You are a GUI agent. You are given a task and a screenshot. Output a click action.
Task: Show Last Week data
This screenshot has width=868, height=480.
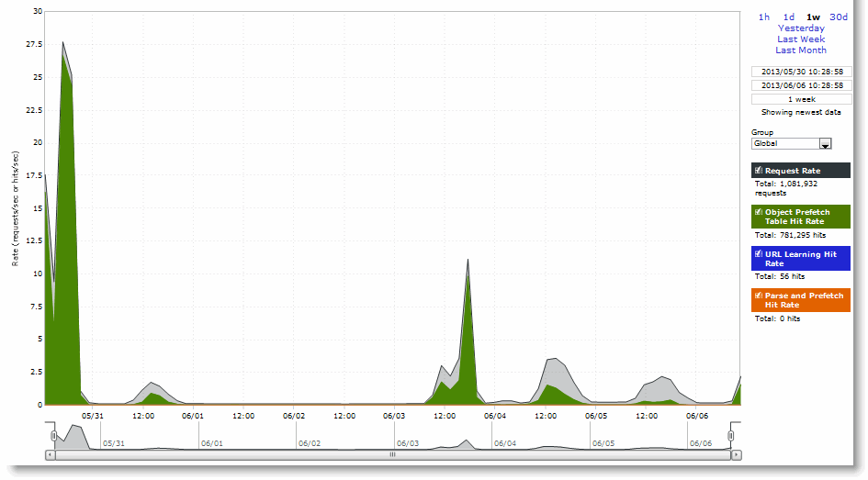coord(801,39)
